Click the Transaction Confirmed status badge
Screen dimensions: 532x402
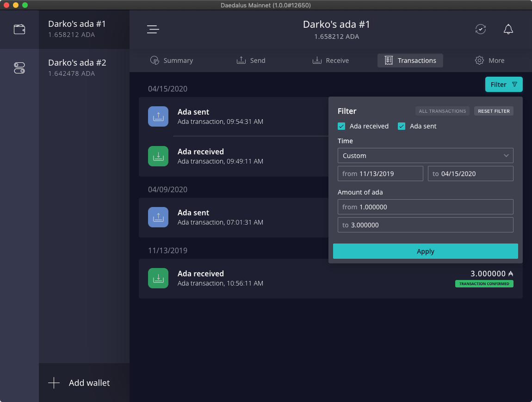click(484, 284)
